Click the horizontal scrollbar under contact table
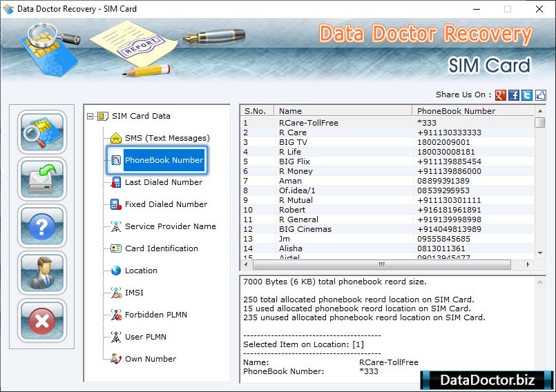Screen dimensions: 556x392 click(381, 264)
